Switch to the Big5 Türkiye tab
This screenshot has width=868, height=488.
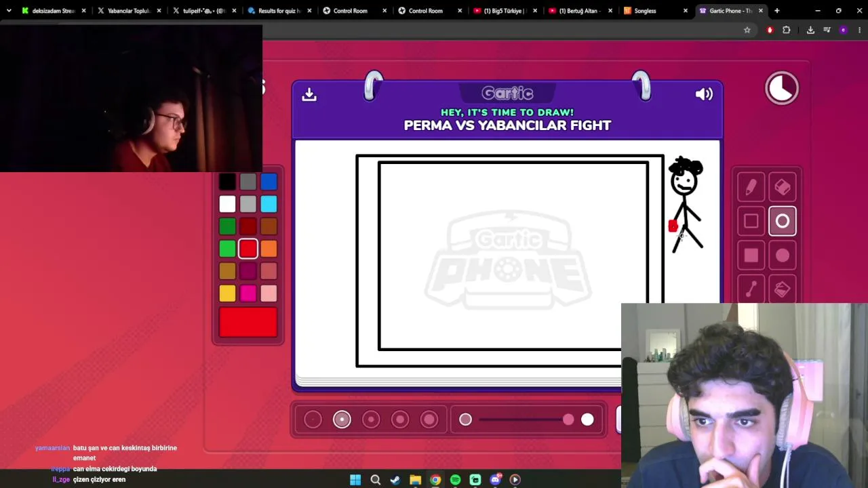504,11
